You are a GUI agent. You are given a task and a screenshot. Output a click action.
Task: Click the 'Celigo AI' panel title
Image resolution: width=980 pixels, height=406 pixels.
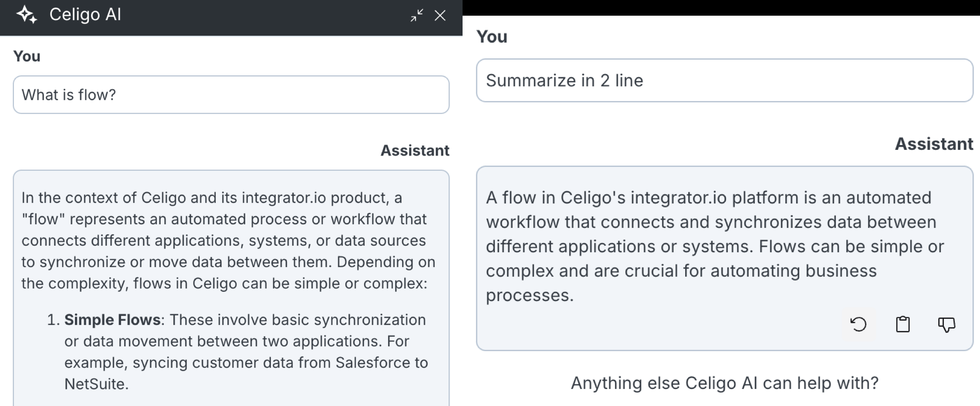click(x=85, y=14)
